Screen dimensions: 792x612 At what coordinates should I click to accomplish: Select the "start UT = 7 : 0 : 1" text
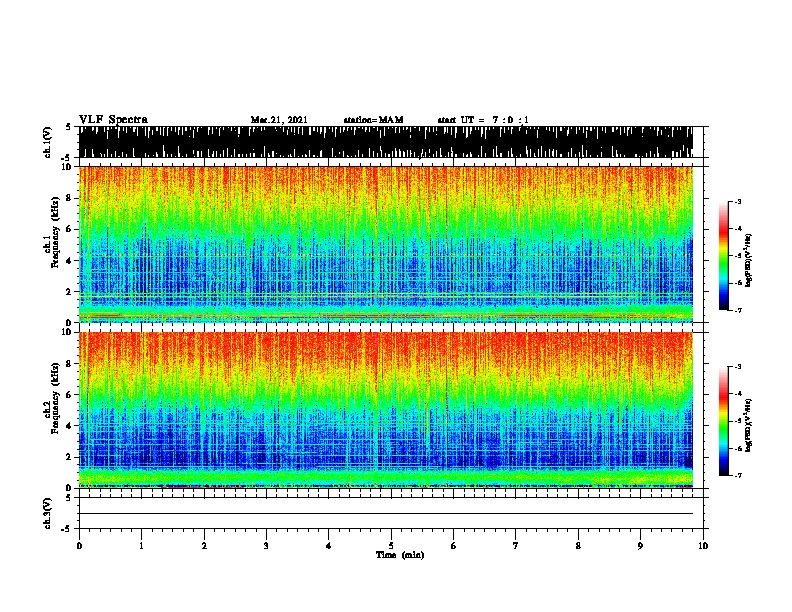coord(483,120)
